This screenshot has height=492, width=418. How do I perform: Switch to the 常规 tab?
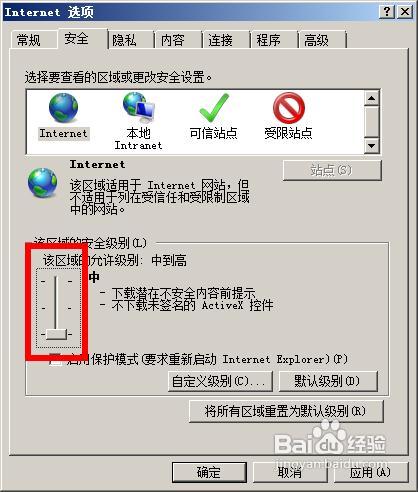pyautogui.click(x=29, y=40)
